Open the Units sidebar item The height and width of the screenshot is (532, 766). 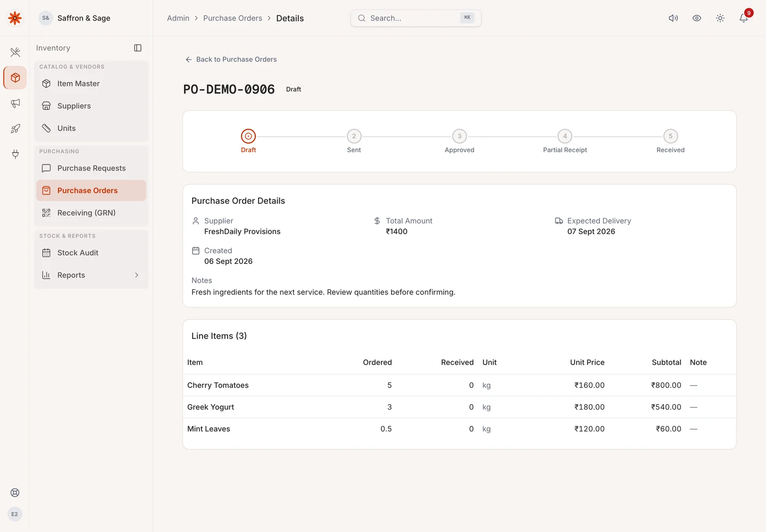(91, 128)
